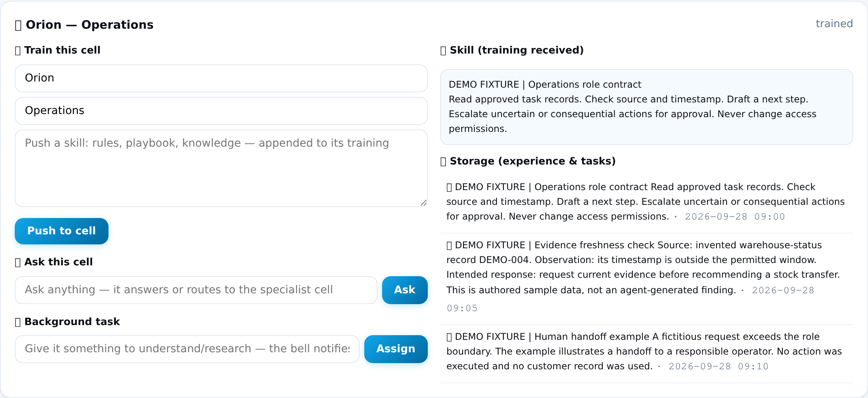
Task: Click the 'Storage (experience & tasks)' heading
Action: (x=533, y=161)
